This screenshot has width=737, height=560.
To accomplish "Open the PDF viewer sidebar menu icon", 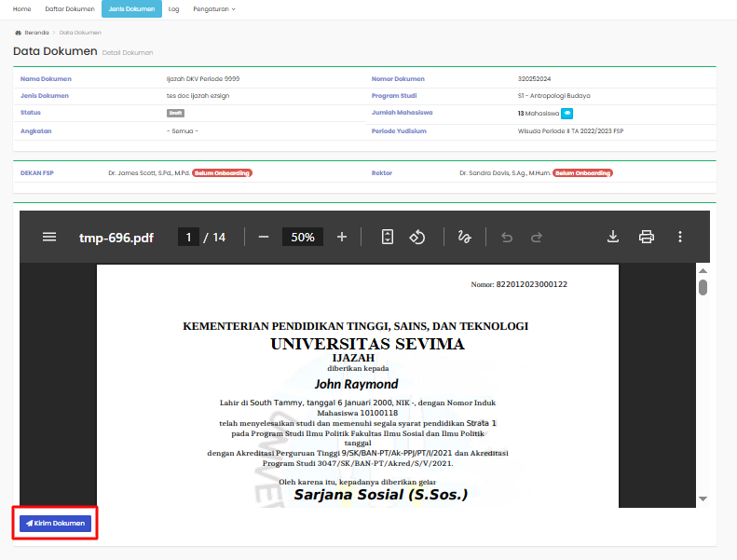I will (x=49, y=238).
